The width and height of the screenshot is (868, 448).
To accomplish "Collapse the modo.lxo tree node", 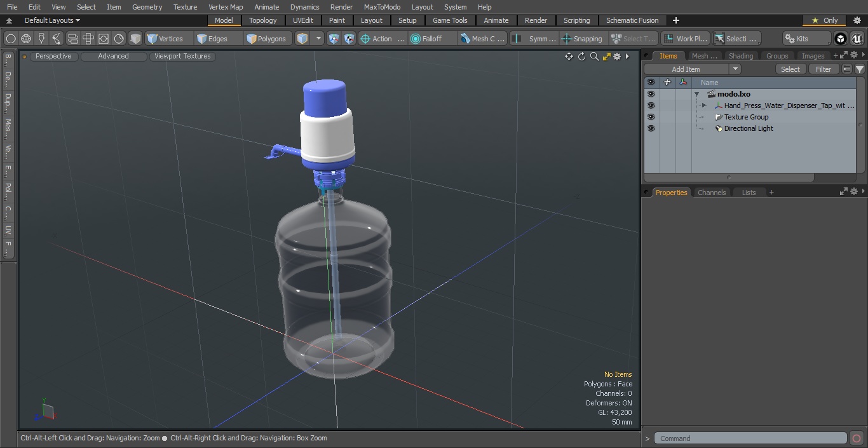I will (x=696, y=94).
